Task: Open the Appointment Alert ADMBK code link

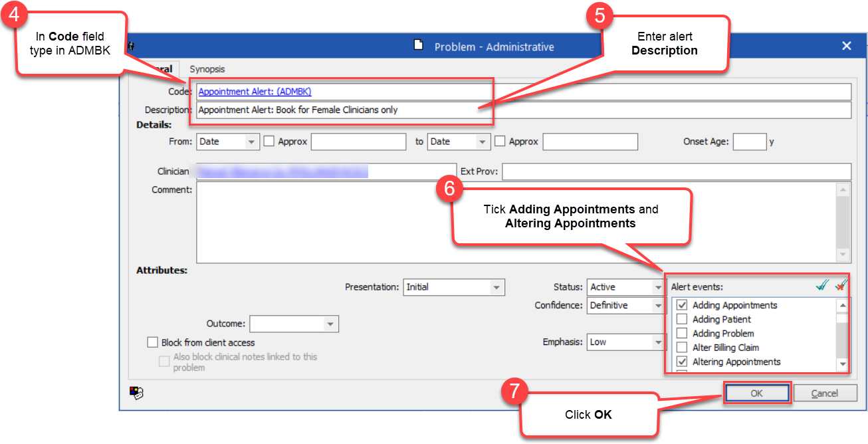Action: click(x=255, y=91)
